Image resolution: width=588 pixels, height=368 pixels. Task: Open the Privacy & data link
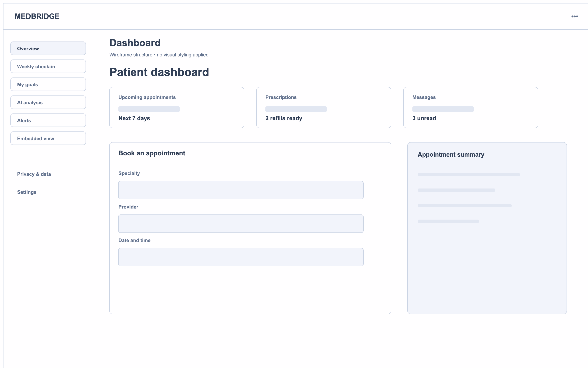point(34,174)
